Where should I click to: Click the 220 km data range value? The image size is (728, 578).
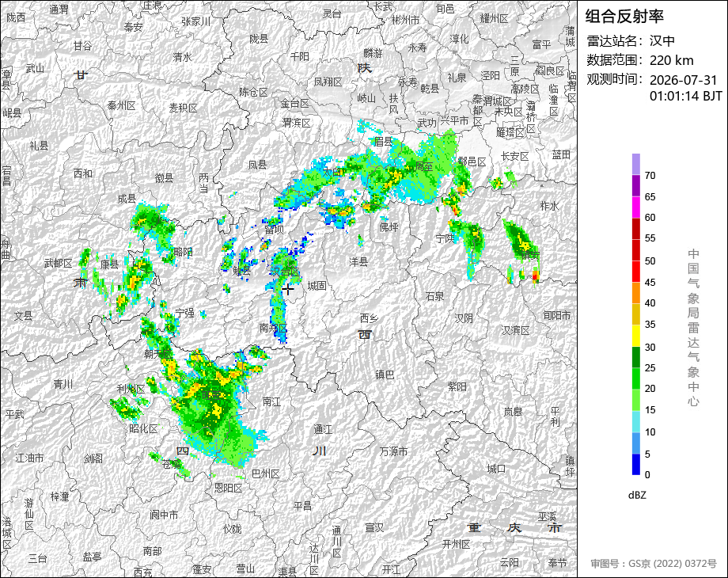click(x=671, y=60)
